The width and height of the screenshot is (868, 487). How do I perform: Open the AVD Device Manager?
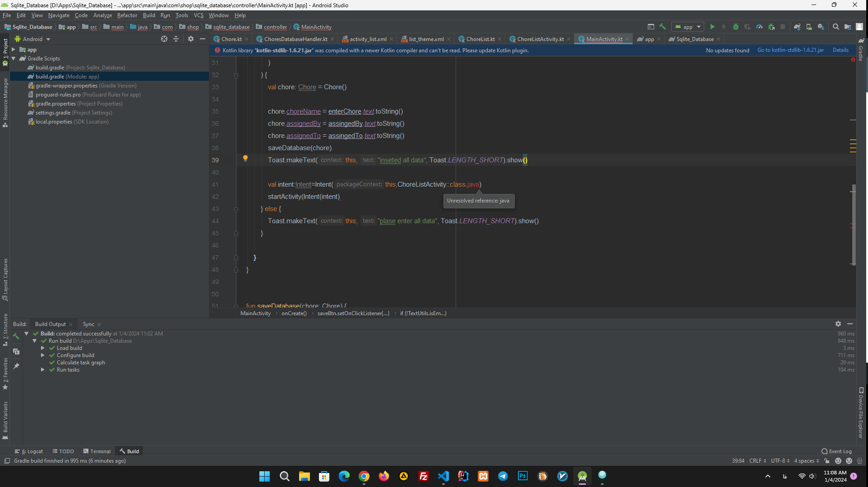[x=809, y=27]
